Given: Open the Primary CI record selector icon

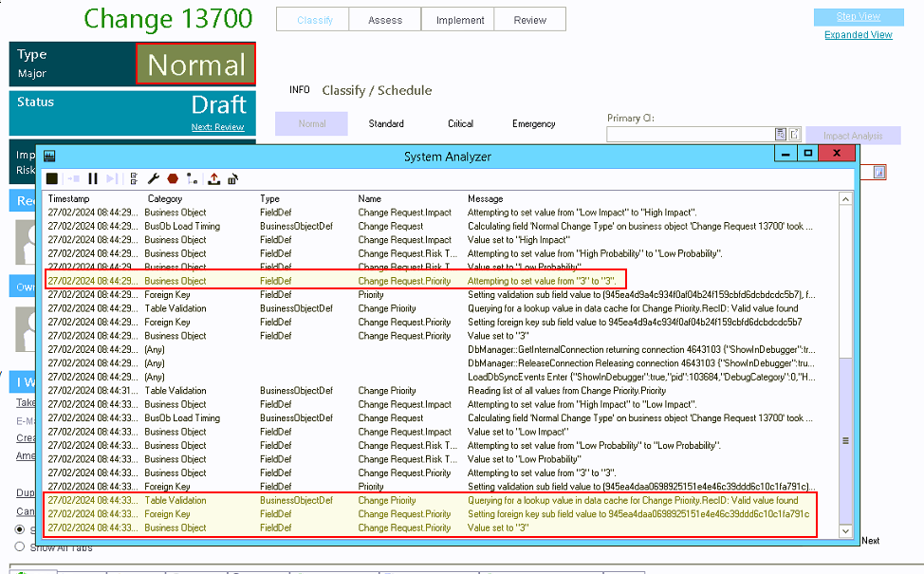Looking at the screenshot, I should coord(781,134).
